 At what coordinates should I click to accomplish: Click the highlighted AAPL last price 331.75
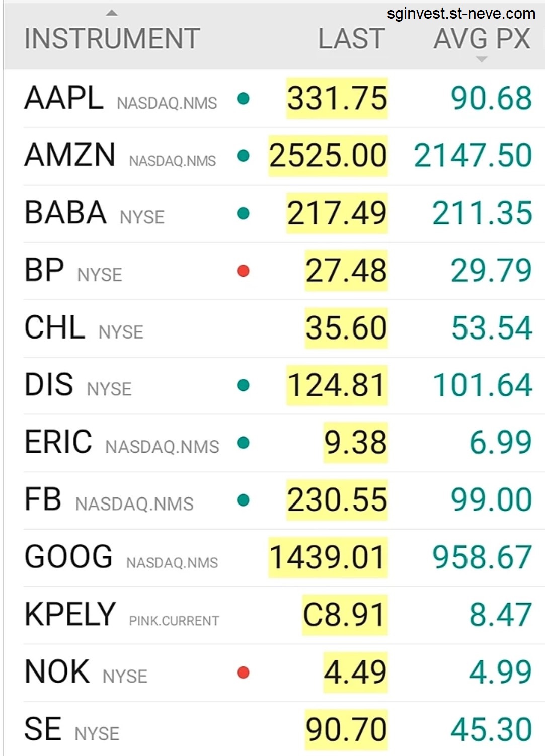337,99
